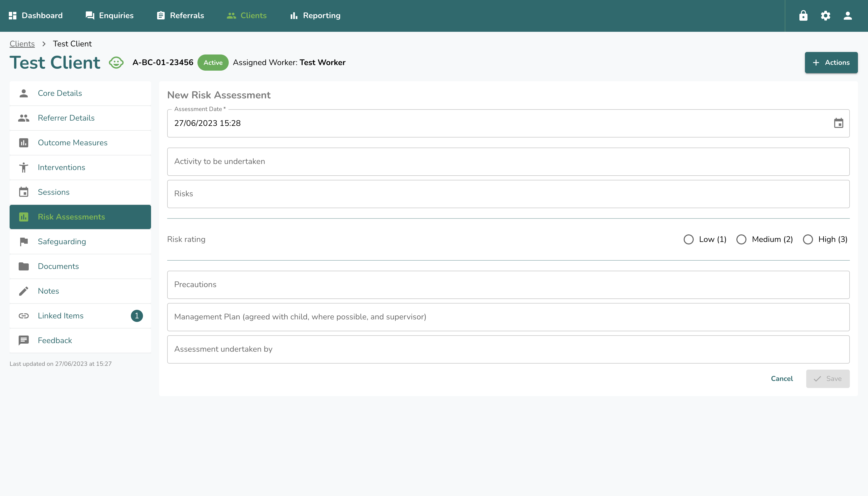This screenshot has height=496, width=868.
Task: Click the Notes pencil icon
Action: point(23,291)
